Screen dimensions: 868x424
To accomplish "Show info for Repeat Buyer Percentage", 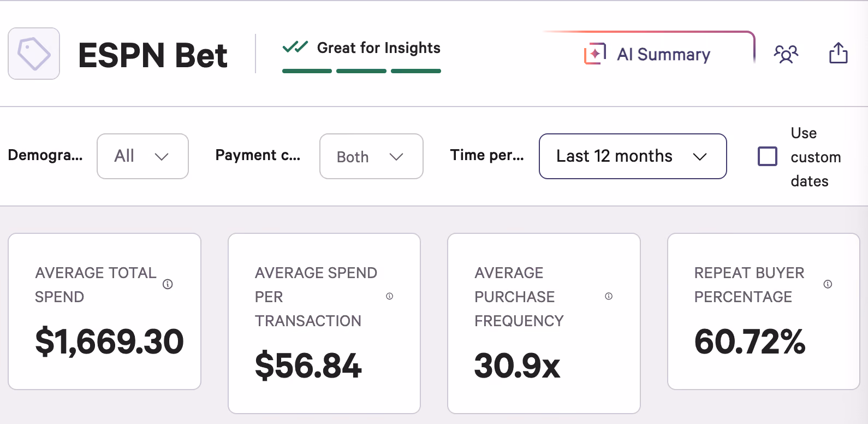I will tap(828, 284).
